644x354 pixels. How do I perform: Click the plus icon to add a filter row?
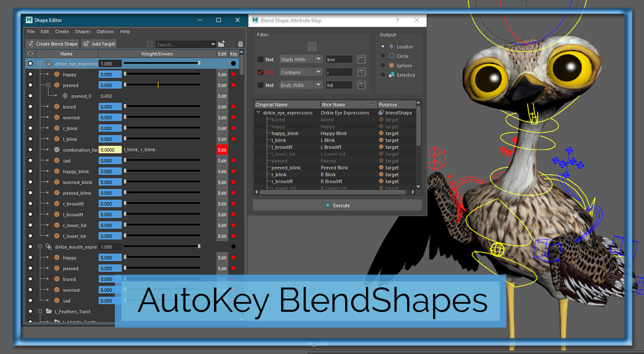[312, 46]
